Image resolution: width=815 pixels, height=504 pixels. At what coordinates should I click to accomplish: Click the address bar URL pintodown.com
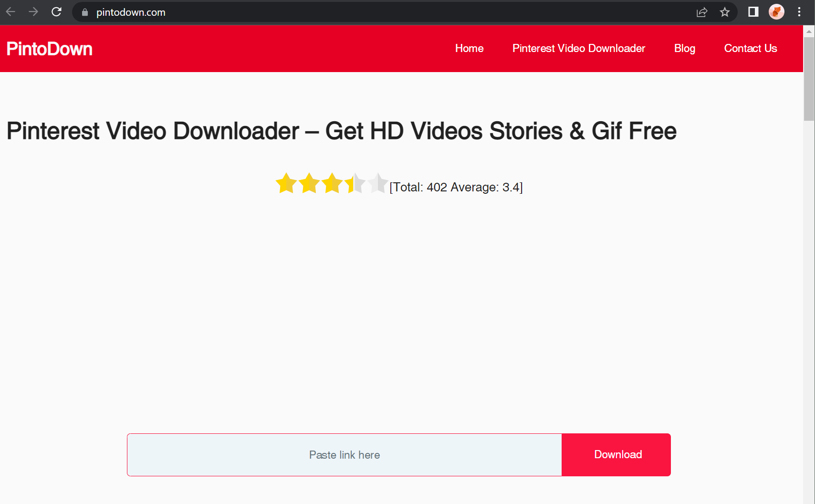coord(131,12)
